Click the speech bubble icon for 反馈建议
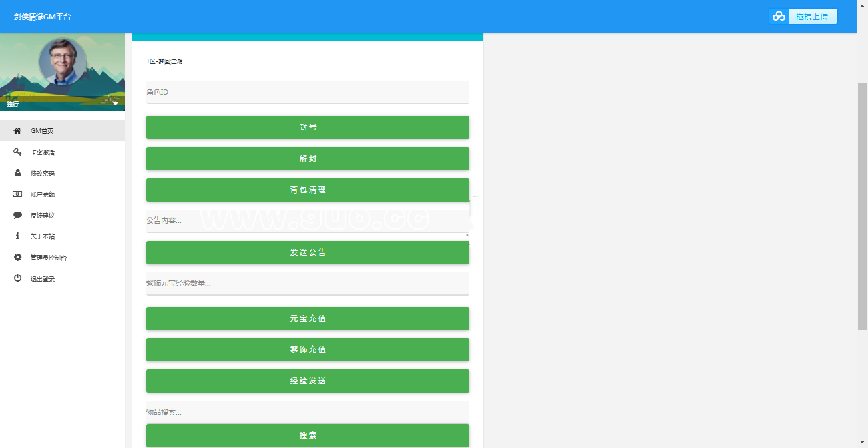868x448 pixels. pyautogui.click(x=17, y=216)
